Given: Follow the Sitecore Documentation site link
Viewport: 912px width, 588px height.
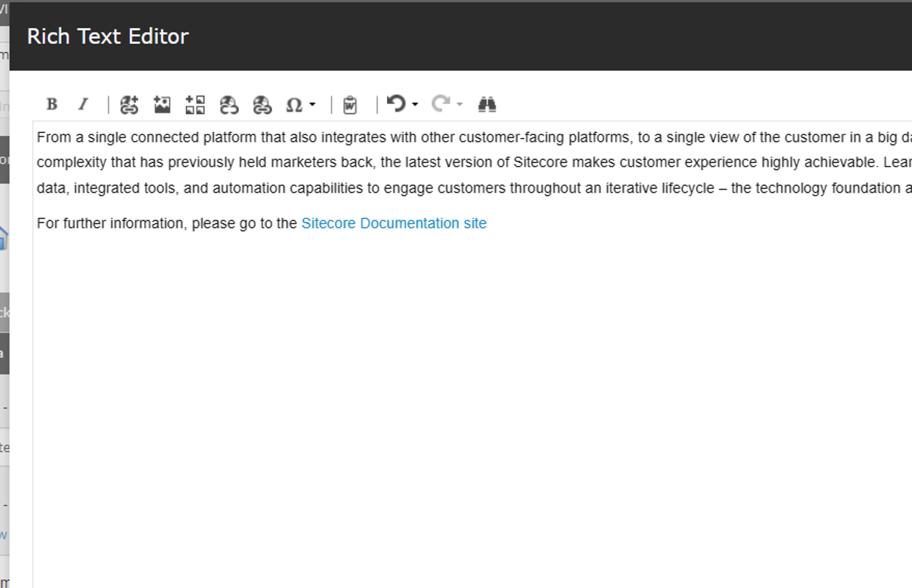Looking at the screenshot, I should (x=394, y=223).
